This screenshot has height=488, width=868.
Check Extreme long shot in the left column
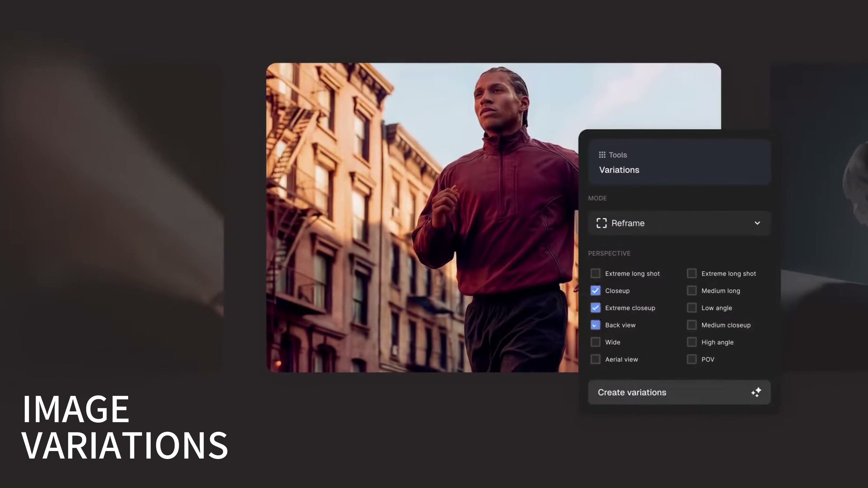[x=595, y=273]
